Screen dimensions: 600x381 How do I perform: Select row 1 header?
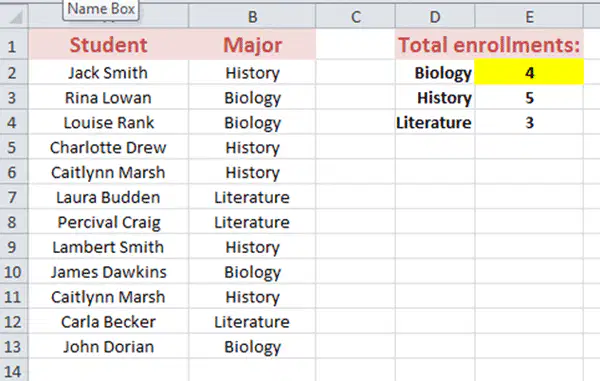coord(14,44)
